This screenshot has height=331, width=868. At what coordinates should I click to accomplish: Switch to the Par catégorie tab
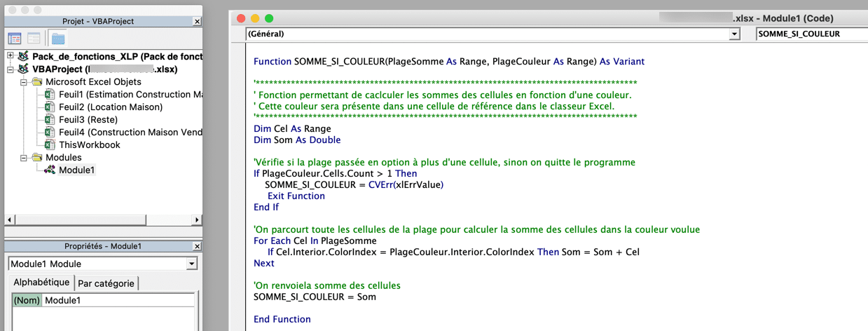[x=106, y=283]
